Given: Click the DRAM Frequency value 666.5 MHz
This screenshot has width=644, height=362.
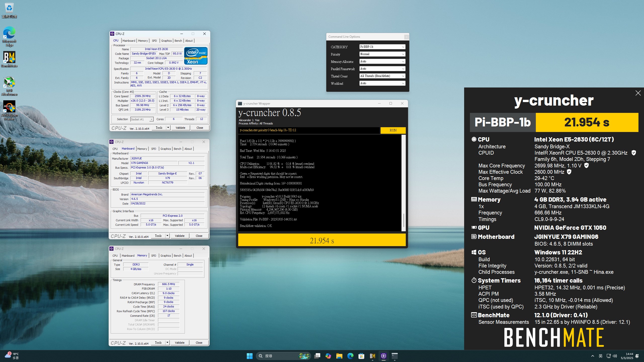Looking at the screenshot, I should [x=169, y=284].
